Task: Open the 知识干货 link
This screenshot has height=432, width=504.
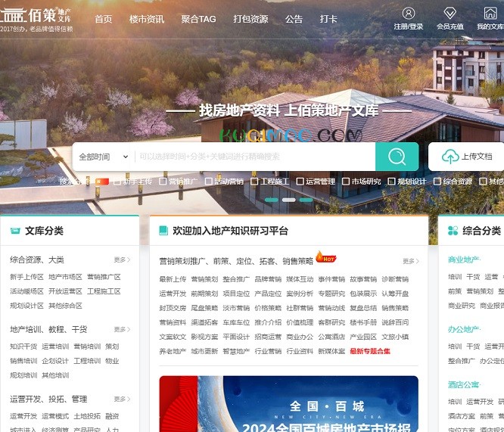Action: pyautogui.click(x=23, y=347)
